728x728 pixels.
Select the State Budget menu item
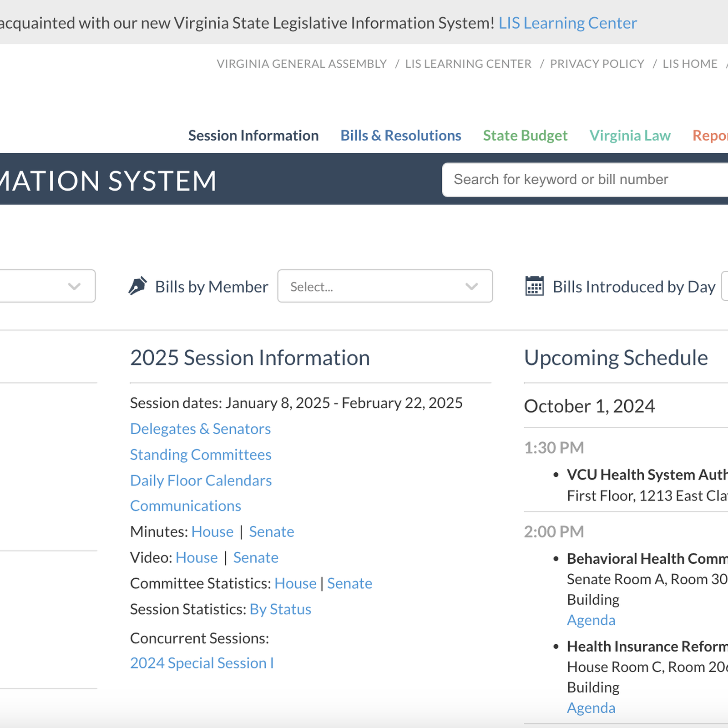point(525,136)
